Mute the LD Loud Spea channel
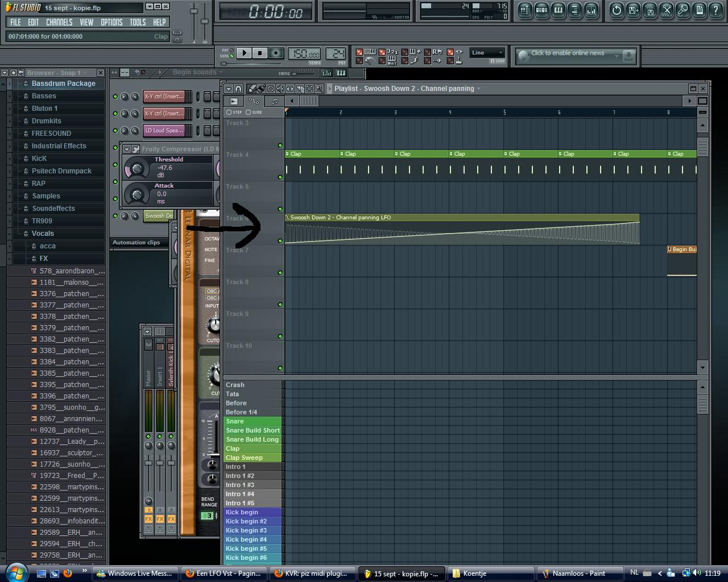The width and height of the screenshot is (728, 582). (x=115, y=131)
